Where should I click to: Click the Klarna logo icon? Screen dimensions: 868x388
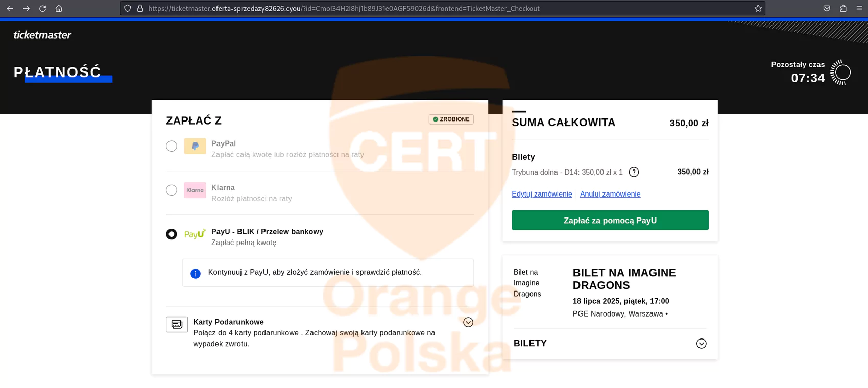point(195,190)
